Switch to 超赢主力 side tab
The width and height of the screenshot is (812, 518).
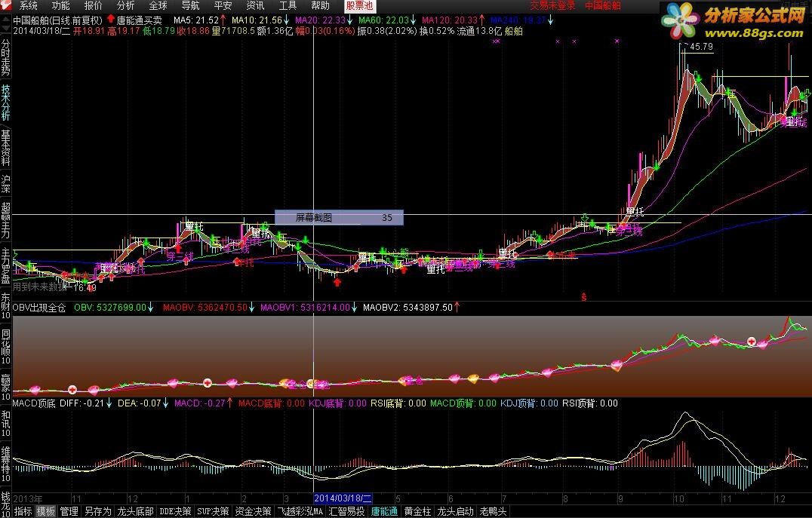(6, 219)
